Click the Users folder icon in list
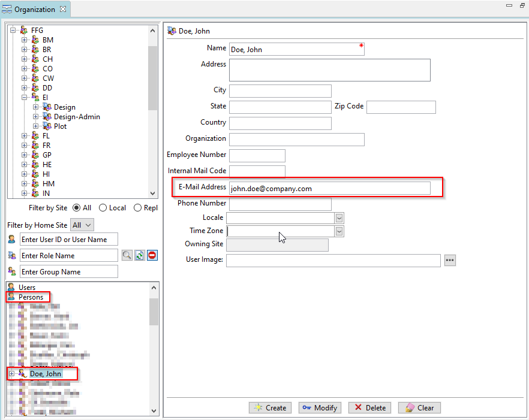The height and width of the screenshot is (420, 529). pyautogui.click(x=11, y=288)
